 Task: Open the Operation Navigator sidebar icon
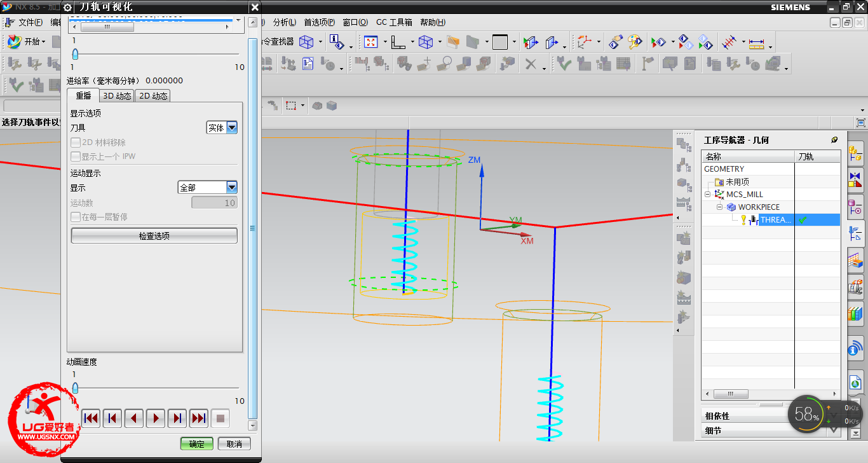(x=855, y=233)
